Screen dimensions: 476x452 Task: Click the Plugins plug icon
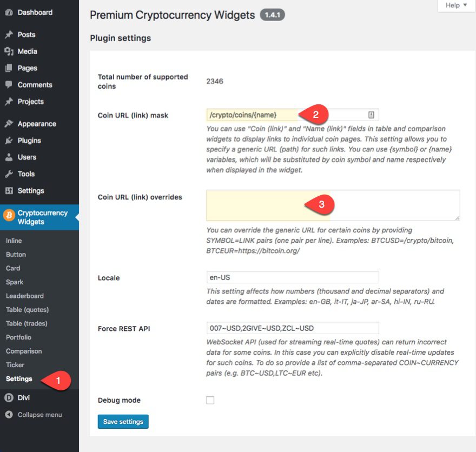[x=9, y=141]
